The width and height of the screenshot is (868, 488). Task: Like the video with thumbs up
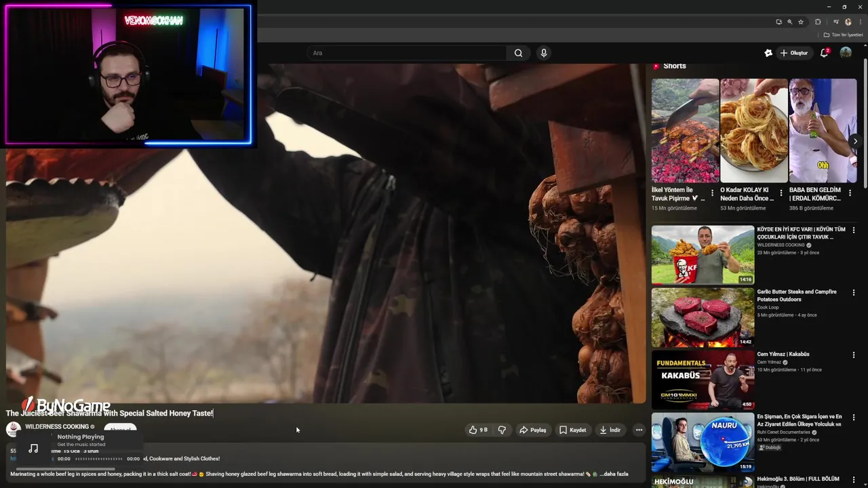[478, 430]
